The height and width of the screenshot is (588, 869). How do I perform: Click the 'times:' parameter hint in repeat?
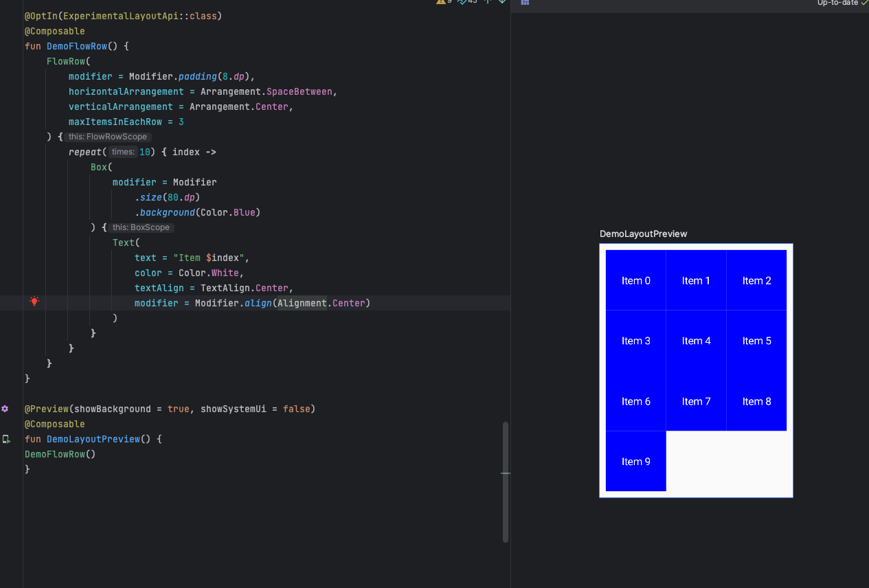pos(123,152)
